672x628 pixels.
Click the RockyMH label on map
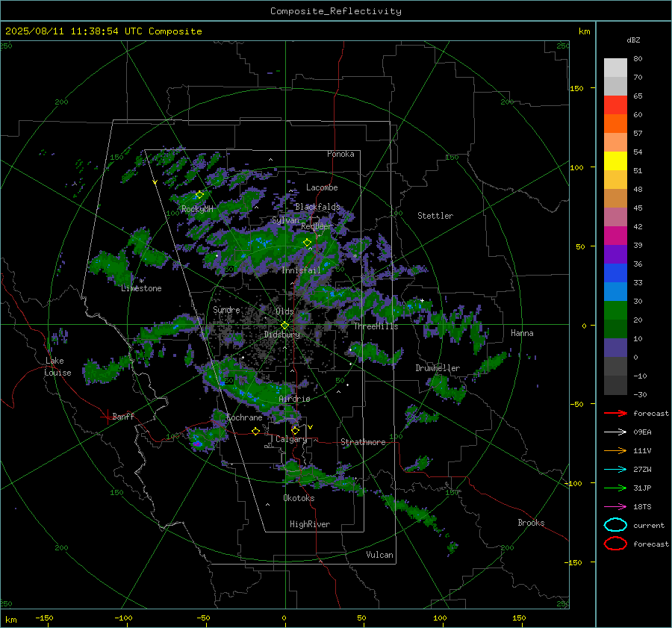point(197,209)
